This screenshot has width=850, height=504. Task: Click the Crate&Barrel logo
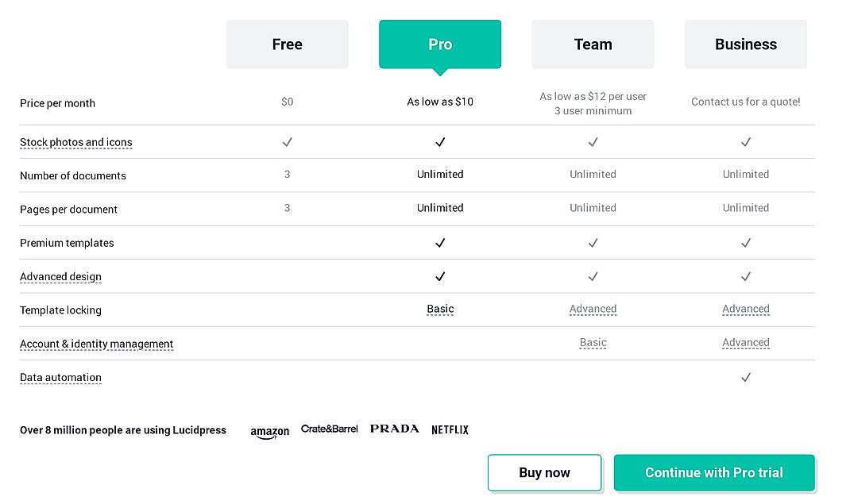point(330,429)
